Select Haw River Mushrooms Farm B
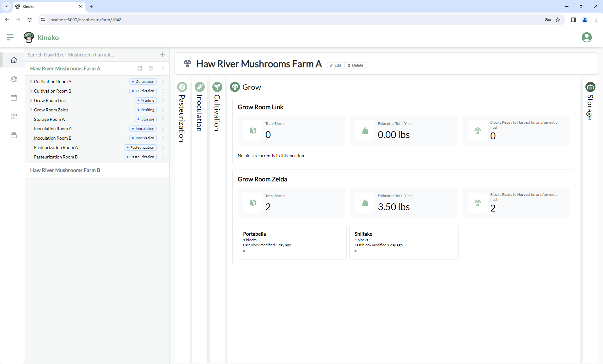The image size is (603, 364). [x=65, y=170]
